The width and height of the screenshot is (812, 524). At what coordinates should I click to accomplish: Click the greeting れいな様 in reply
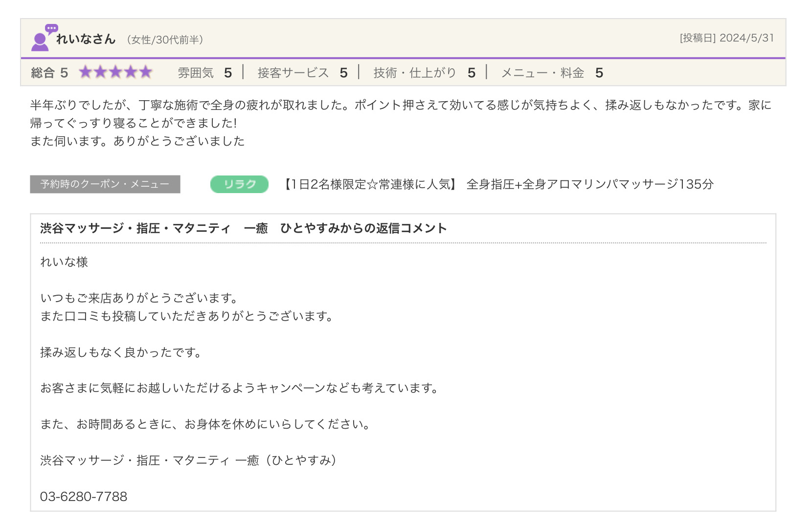pos(64,262)
